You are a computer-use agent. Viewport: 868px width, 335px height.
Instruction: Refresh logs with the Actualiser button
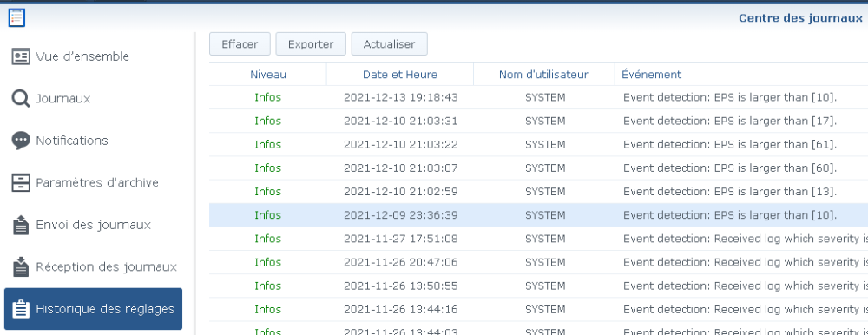[x=389, y=44]
